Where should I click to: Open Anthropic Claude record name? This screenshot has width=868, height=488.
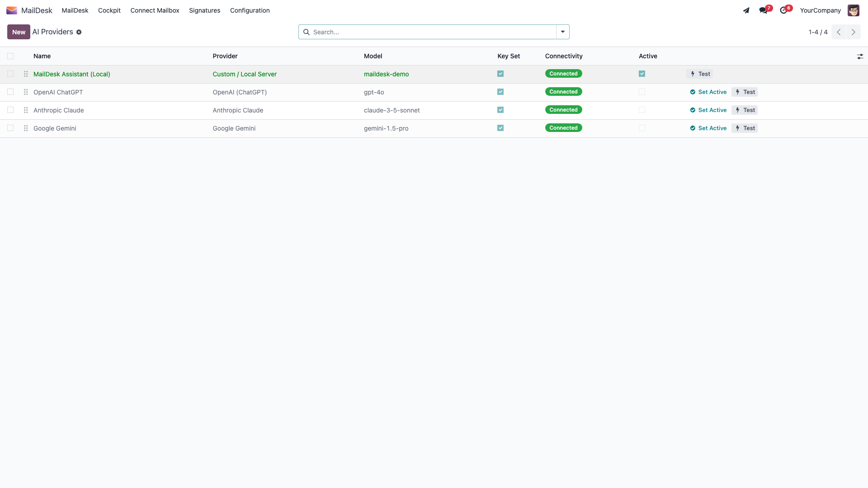click(x=59, y=110)
